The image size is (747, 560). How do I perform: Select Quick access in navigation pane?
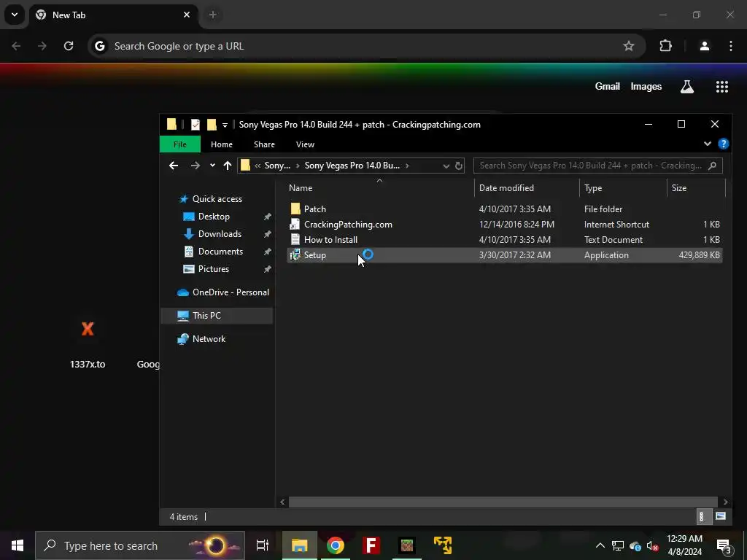(x=217, y=199)
